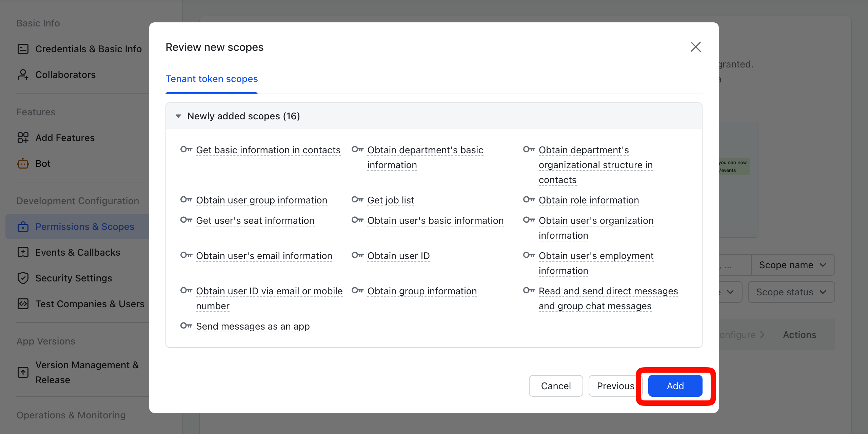
Task: Click key icon beside Obtain group information
Action: [x=357, y=290]
